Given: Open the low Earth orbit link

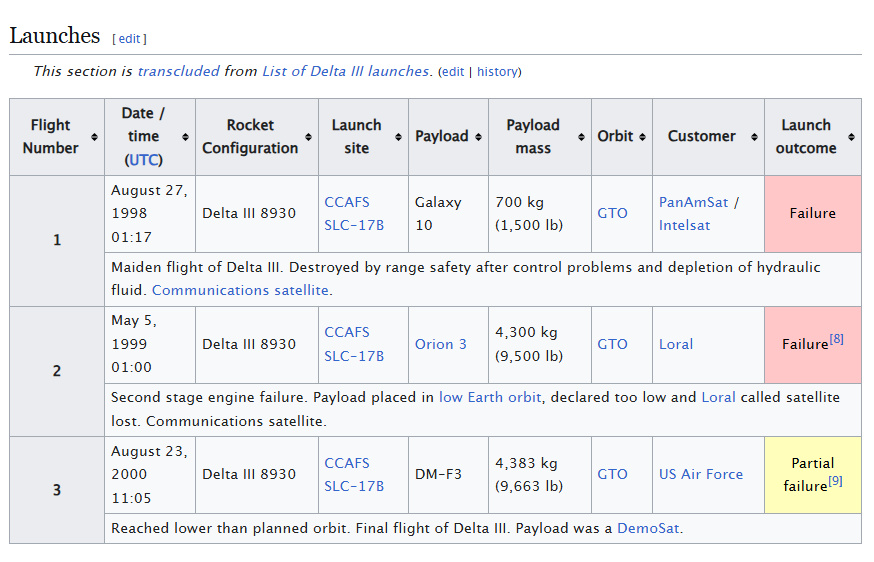Looking at the screenshot, I should (x=490, y=398).
